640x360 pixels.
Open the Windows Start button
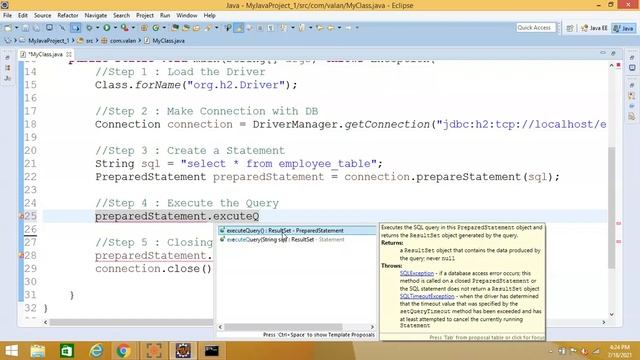pyautogui.click(x=11, y=351)
